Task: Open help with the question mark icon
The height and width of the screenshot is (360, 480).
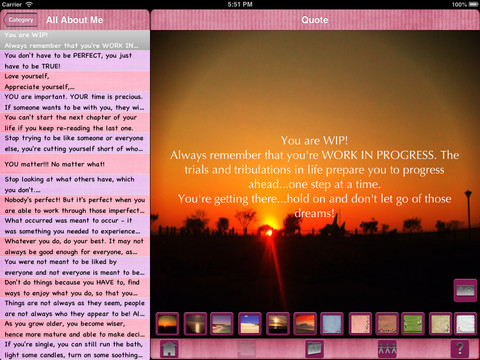Action: [x=460, y=349]
